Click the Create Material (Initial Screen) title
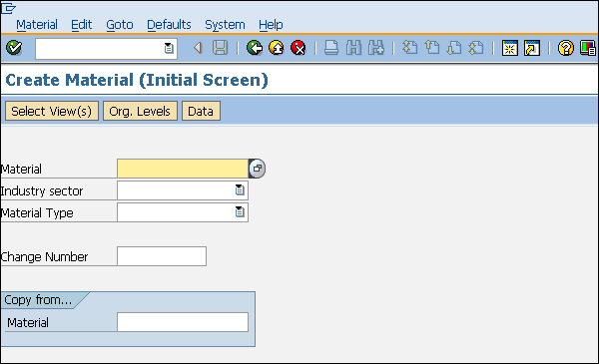Image resolution: width=599 pixels, height=364 pixels. coord(137,80)
